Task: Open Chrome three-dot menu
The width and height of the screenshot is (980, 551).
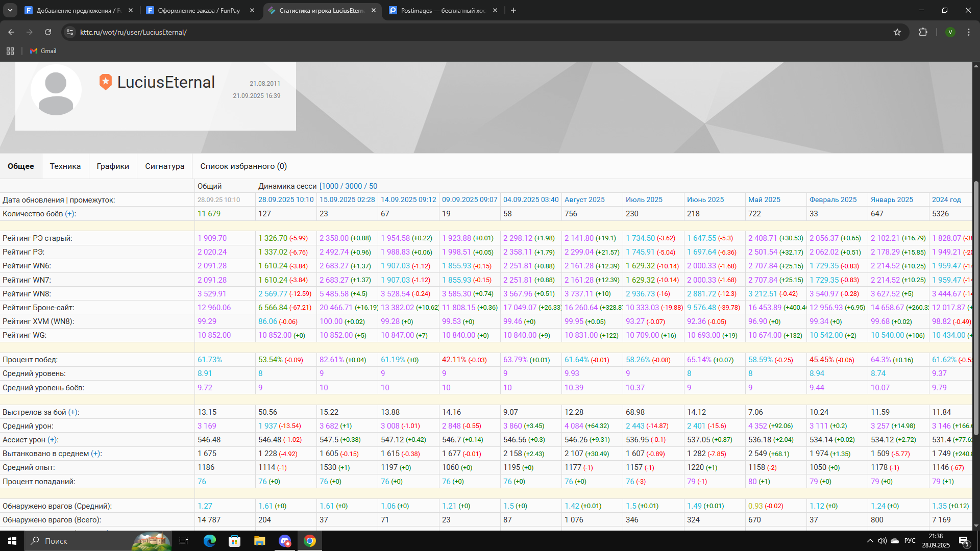Action: pos(969,32)
